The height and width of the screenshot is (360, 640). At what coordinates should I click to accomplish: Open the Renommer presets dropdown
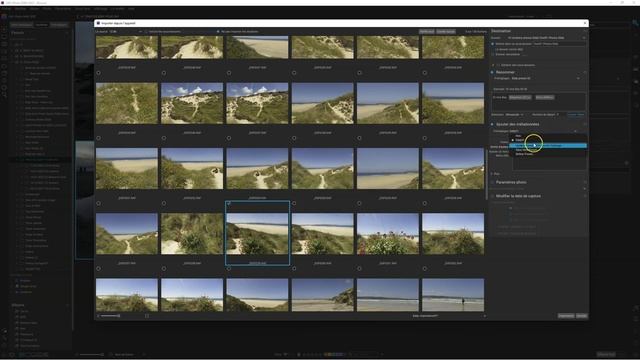pyautogui.click(x=545, y=78)
